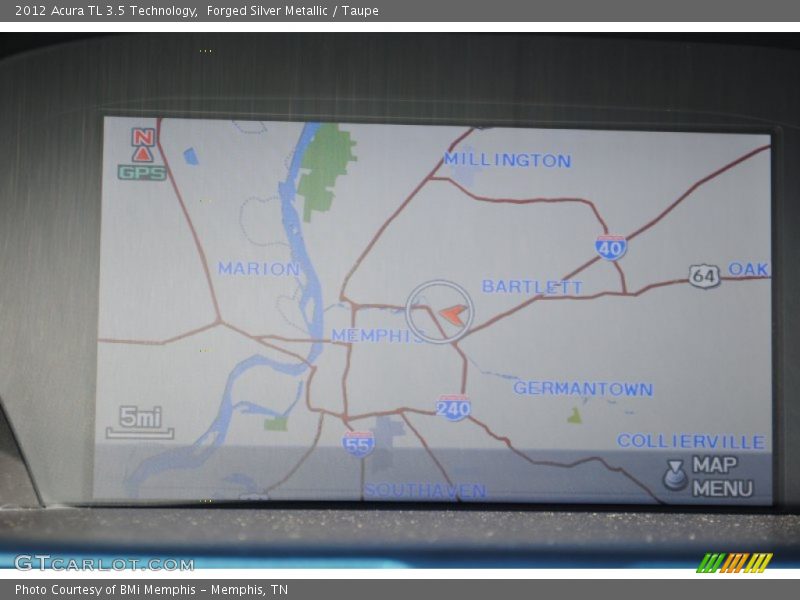The height and width of the screenshot is (600, 800).
Task: Click the Photo Courtesy of BMi Memphis caption
Action: coord(152,590)
